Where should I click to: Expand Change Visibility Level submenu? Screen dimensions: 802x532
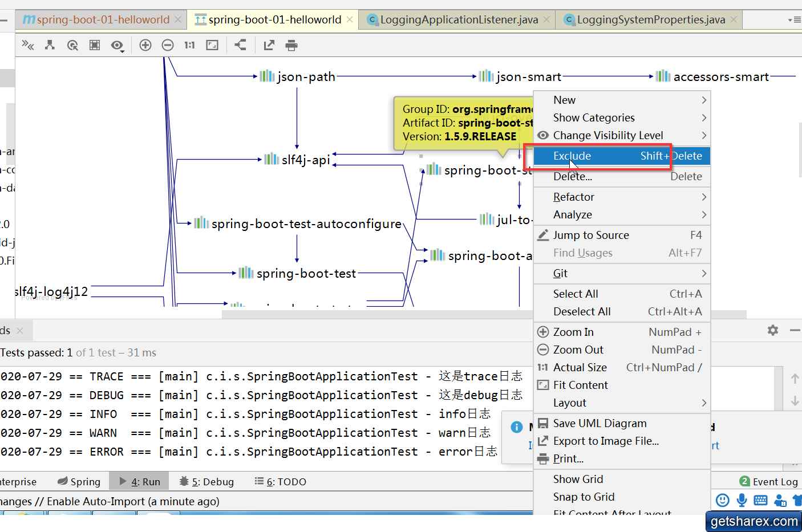coord(622,135)
